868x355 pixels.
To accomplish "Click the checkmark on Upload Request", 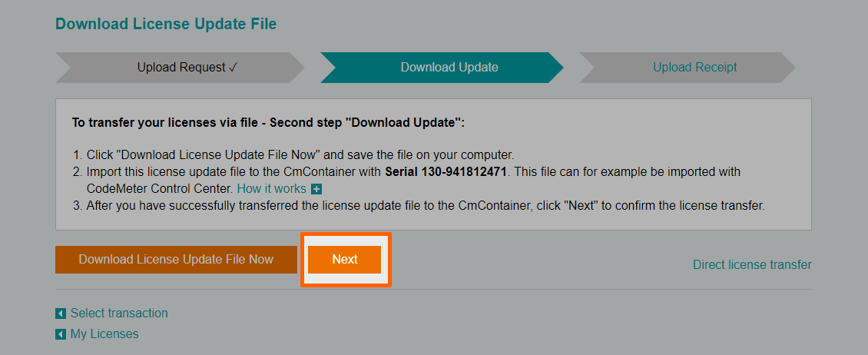I will click(x=234, y=68).
